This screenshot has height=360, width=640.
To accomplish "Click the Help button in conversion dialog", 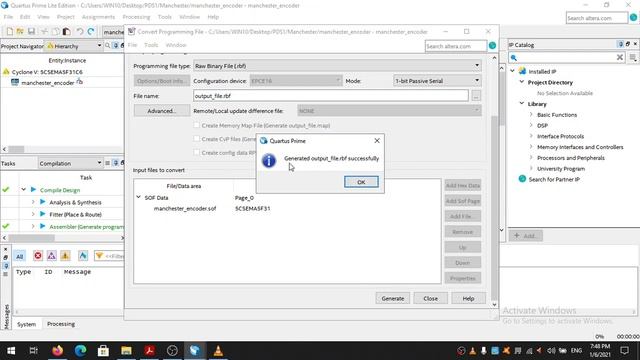I will pyautogui.click(x=468, y=298).
